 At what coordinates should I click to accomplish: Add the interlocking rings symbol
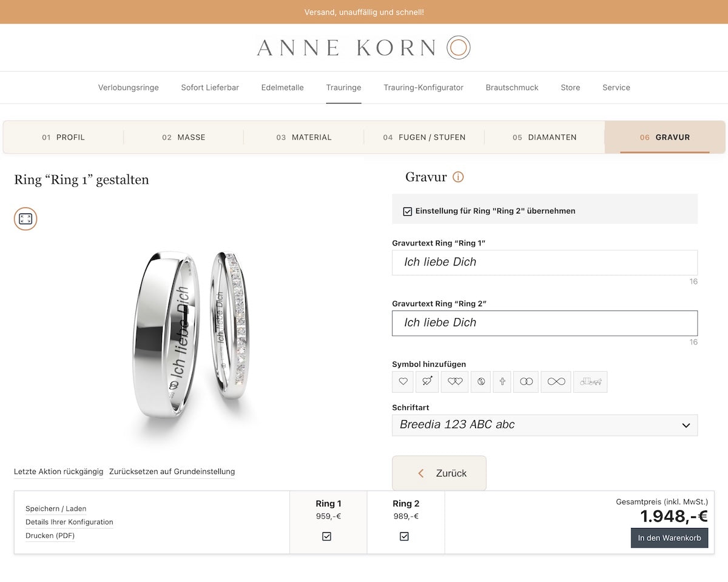[526, 381]
